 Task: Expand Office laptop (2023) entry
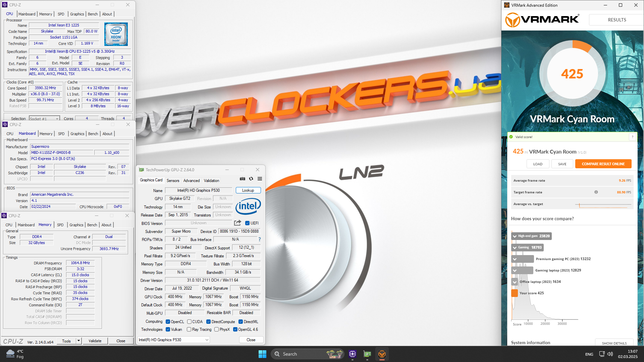pos(515,282)
